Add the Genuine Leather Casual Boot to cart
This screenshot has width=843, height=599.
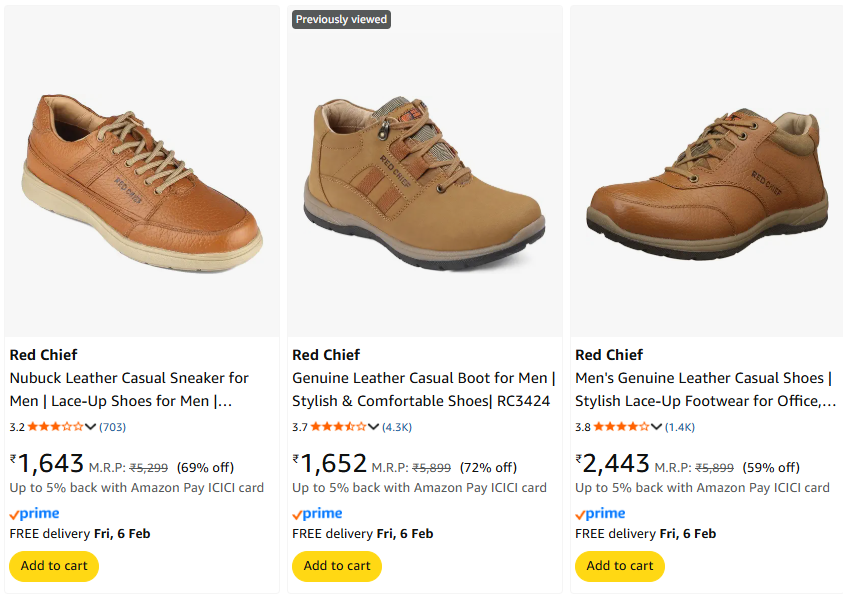point(337,566)
